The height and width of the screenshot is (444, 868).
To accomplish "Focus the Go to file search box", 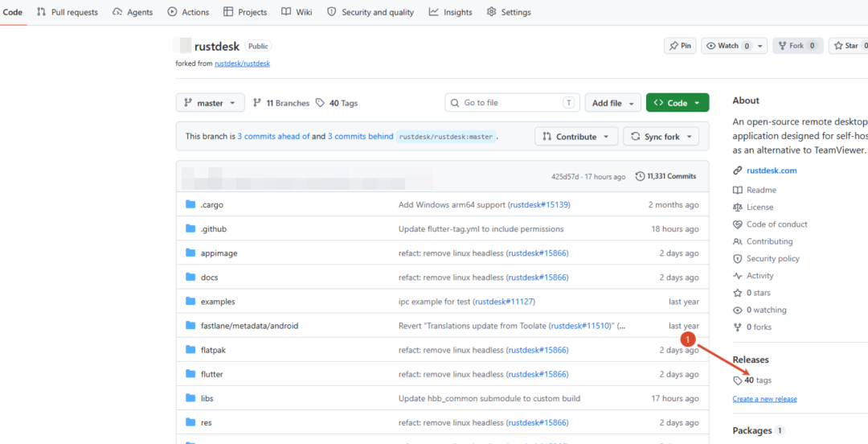I will coord(512,102).
